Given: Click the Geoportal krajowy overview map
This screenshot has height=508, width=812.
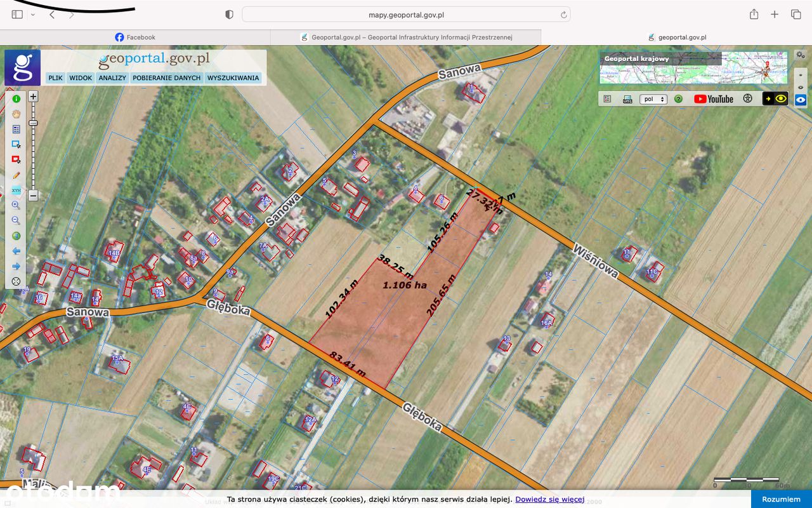Looking at the screenshot, I should point(694,67).
